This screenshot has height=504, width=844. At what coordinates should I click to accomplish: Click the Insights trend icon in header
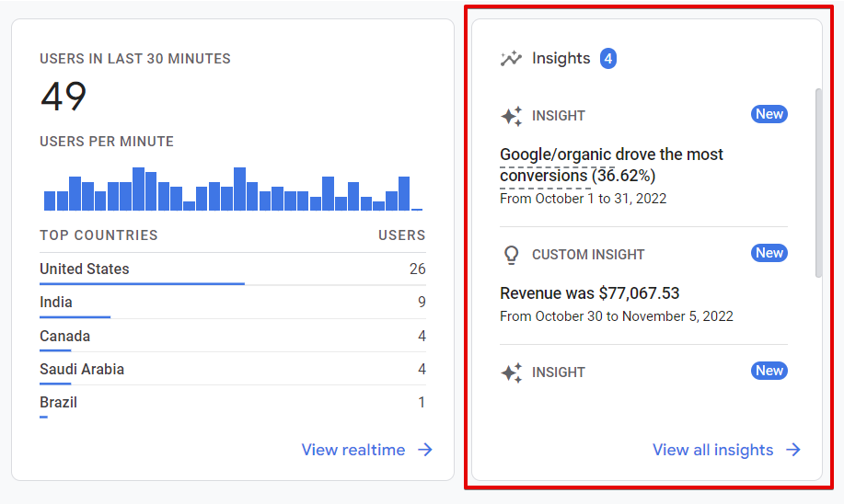click(511, 59)
